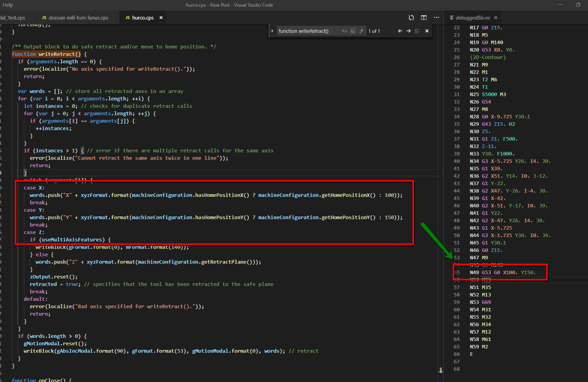The width and height of the screenshot is (588, 382).
Task: Click the 'N23 T2 M6' line
Action: [483, 80]
